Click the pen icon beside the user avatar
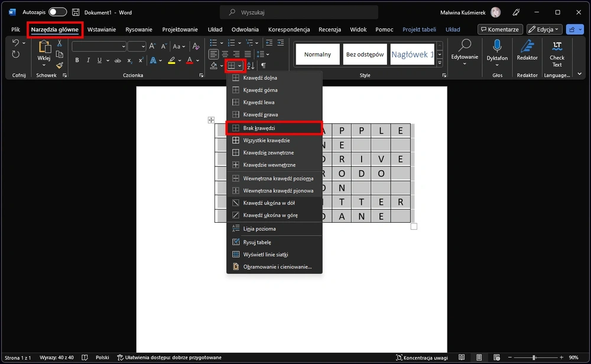This screenshot has width=591, height=364. tap(516, 12)
